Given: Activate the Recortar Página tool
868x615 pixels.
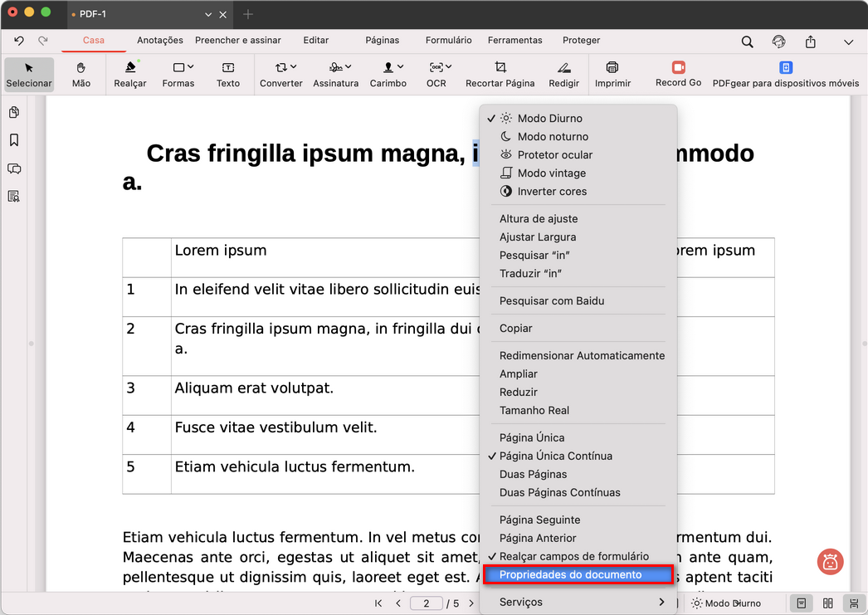Looking at the screenshot, I should click(500, 74).
